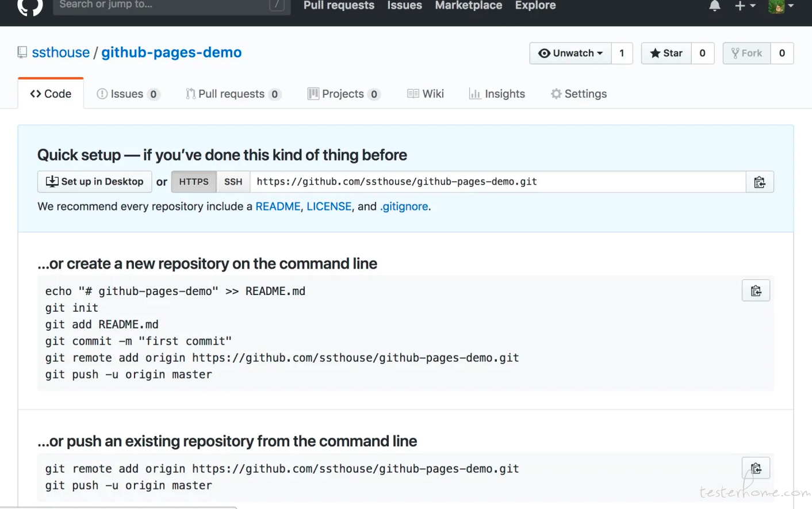The image size is (812, 509).
Task: Click the Quick setup heading
Action: click(x=222, y=155)
